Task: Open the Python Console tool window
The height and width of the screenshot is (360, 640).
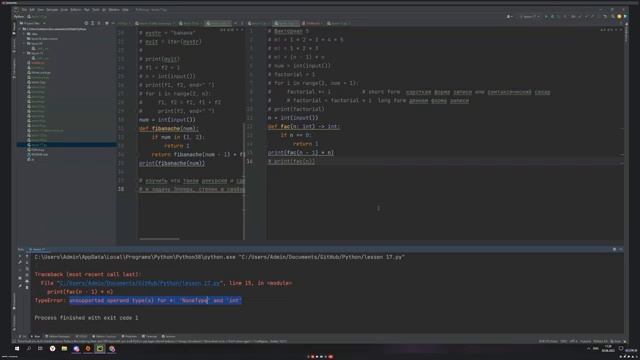Action: click(104, 336)
